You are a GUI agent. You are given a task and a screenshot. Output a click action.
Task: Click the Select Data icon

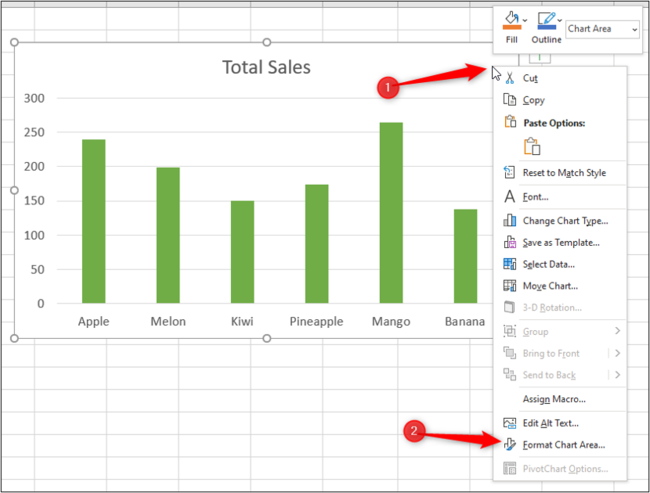click(x=509, y=264)
